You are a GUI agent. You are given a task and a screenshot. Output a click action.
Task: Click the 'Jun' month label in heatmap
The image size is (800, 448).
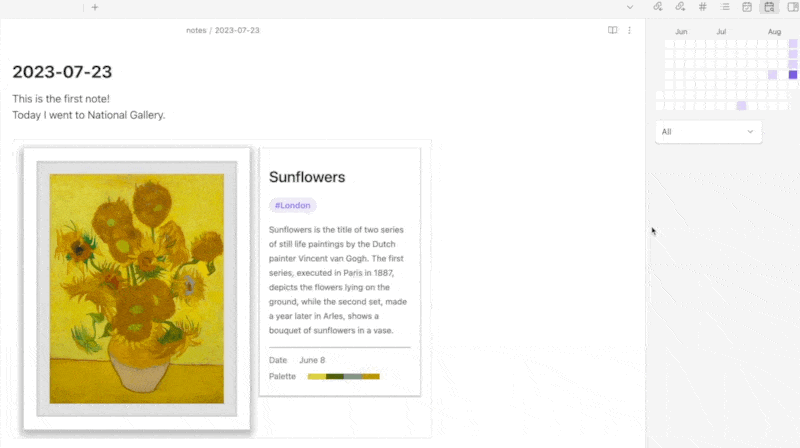click(x=681, y=32)
